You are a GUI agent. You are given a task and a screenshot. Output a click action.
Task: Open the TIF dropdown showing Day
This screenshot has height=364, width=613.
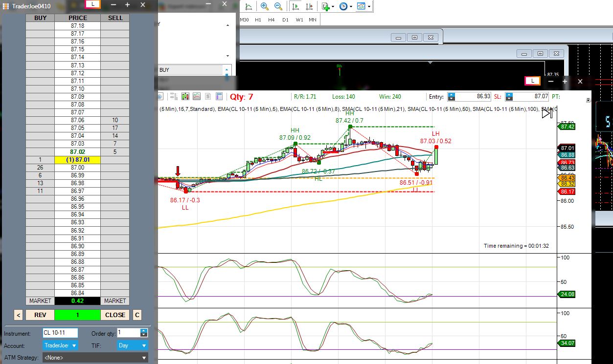[x=132, y=345]
